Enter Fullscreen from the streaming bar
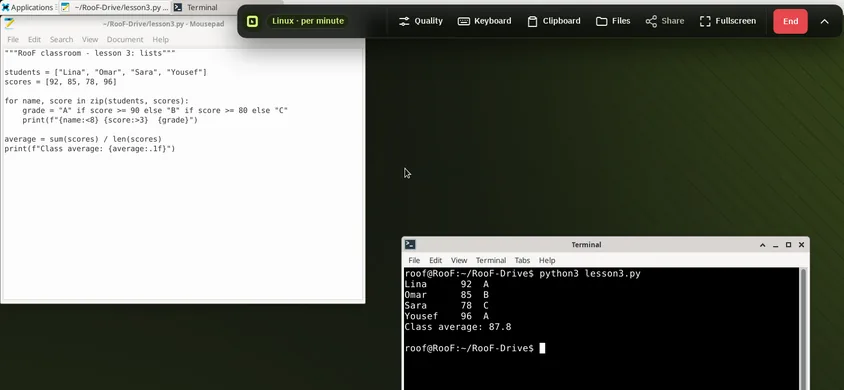The height and width of the screenshot is (390, 844). click(x=728, y=21)
